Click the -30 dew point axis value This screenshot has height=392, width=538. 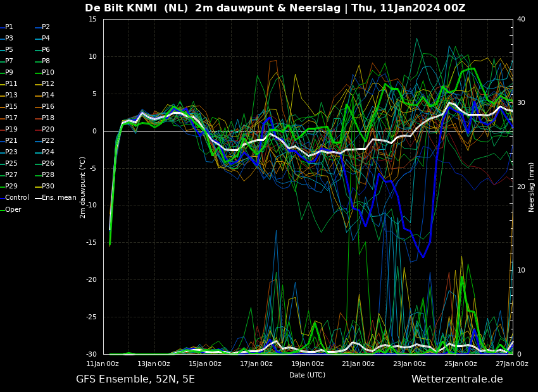(x=91, y=354)
